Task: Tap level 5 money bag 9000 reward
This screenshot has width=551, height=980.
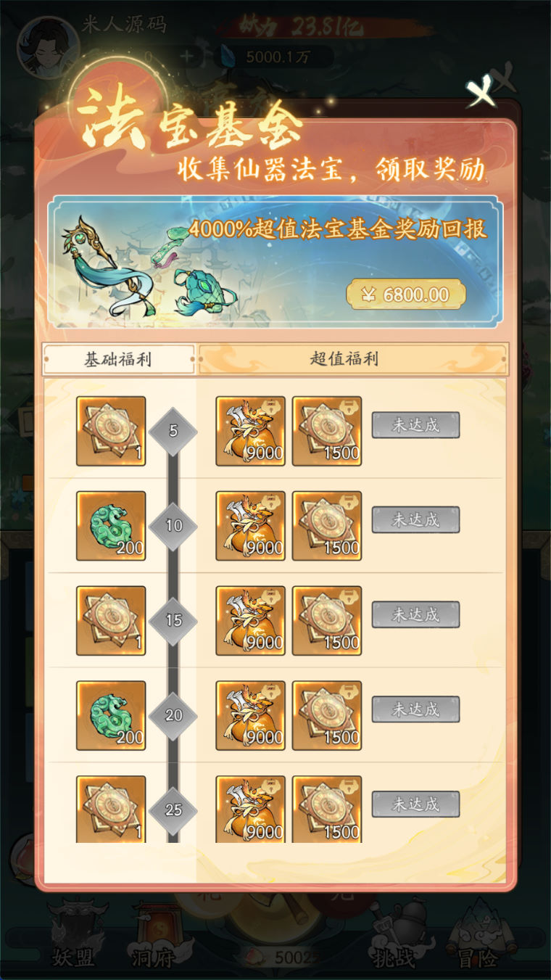Action: [x=250, y=431]
